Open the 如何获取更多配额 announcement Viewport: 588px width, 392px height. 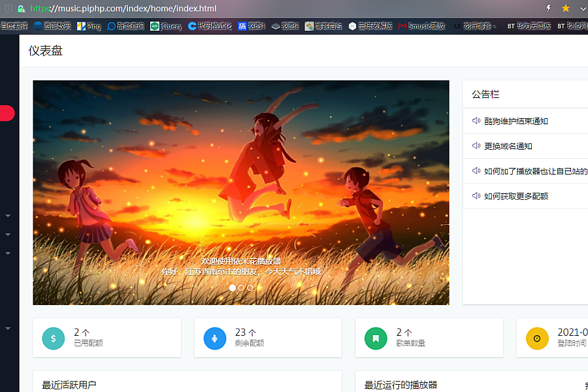(515, 196)
